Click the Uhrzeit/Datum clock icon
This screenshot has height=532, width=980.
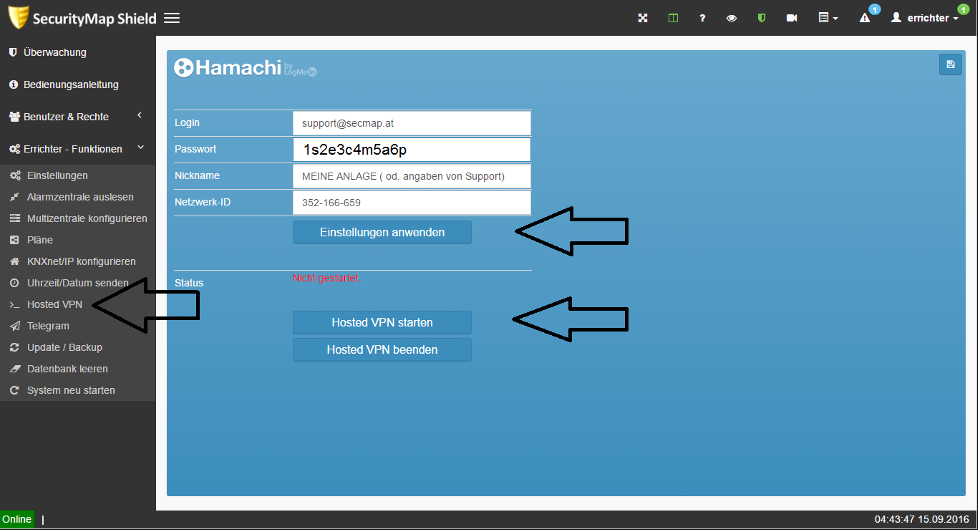pyautogui.click(x=14, y=283)
